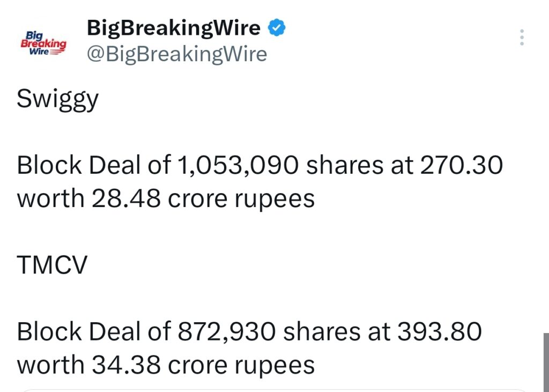Click the overflow menu dots on the tweet
This screenshot has height=392, width=549.
click(521, 36)
